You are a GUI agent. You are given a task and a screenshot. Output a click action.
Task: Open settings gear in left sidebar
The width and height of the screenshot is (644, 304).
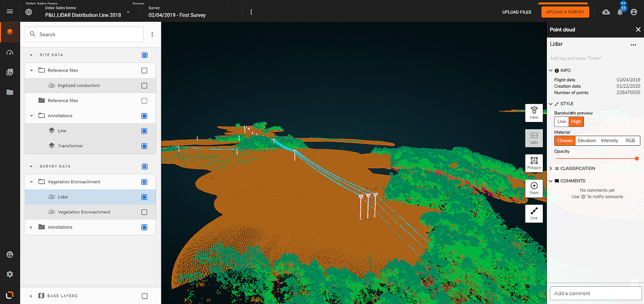(x=10, y=274)
